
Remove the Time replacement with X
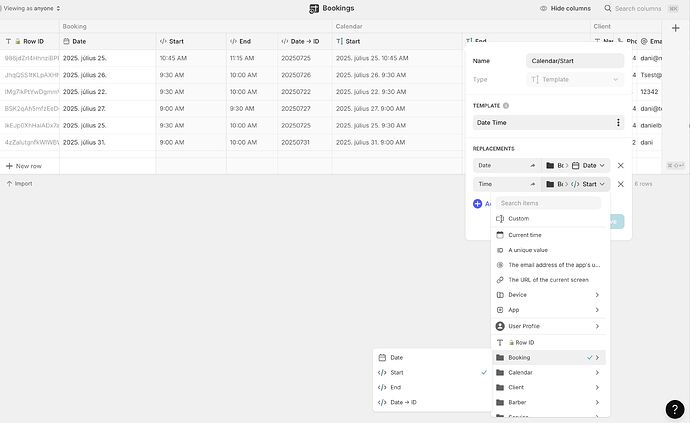pyautogui.click(x=620, y=184)
